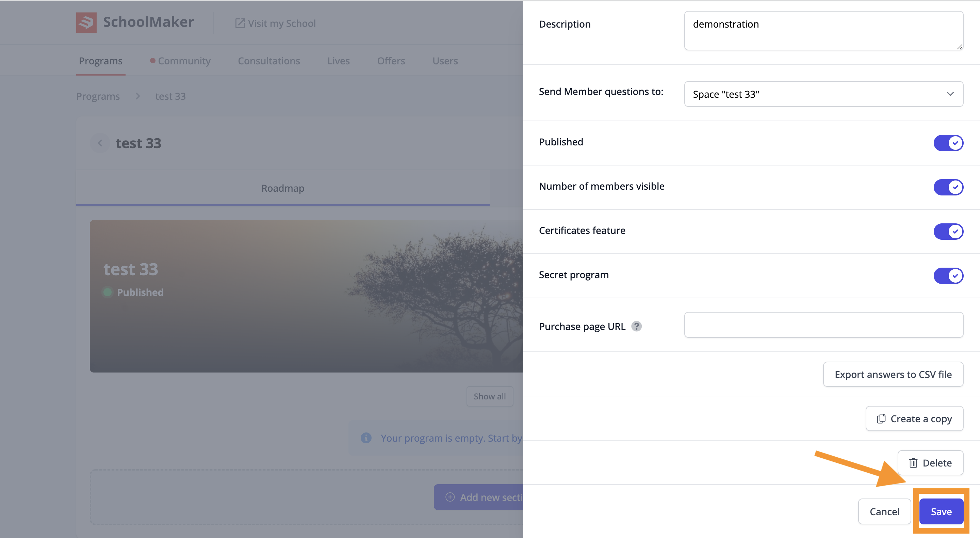Click the Show all button

tap(490, 396)
